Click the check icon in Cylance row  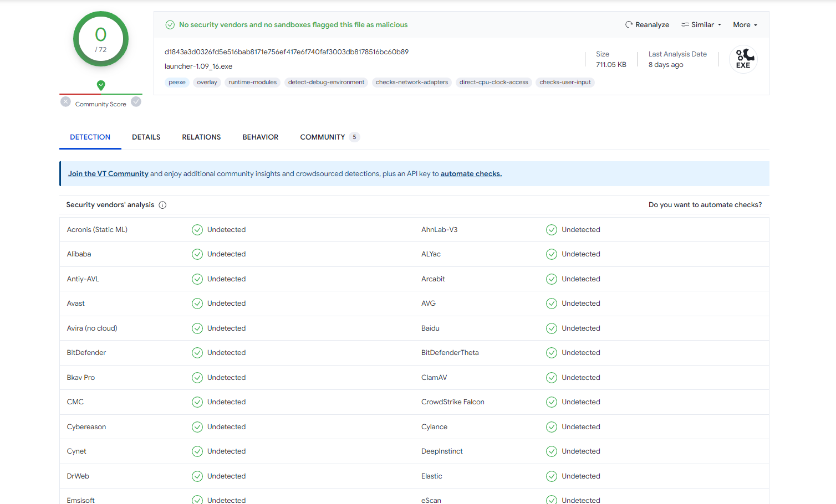[552, 427]
